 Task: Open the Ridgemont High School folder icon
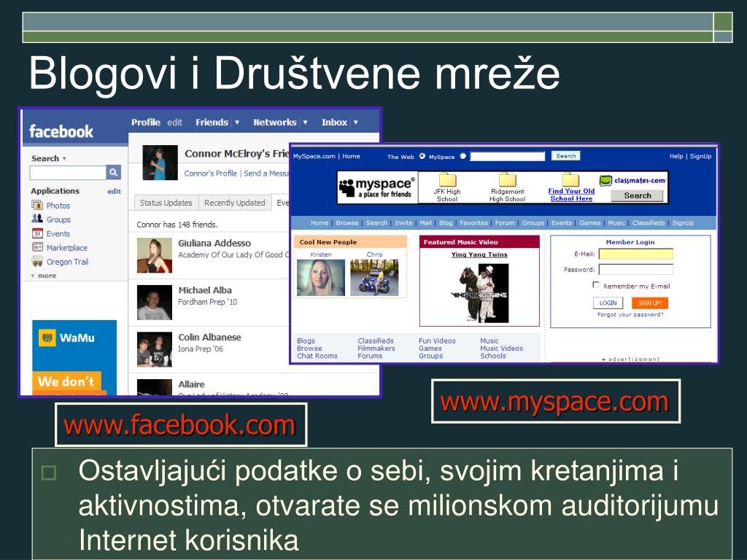508,180
